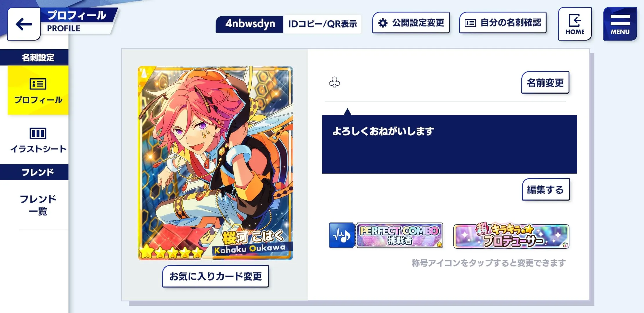Image resolution: width=644 pixels, height=313 pixels.
Task: Open the イラストシート sidebar icon
Action: coord(38,133)
